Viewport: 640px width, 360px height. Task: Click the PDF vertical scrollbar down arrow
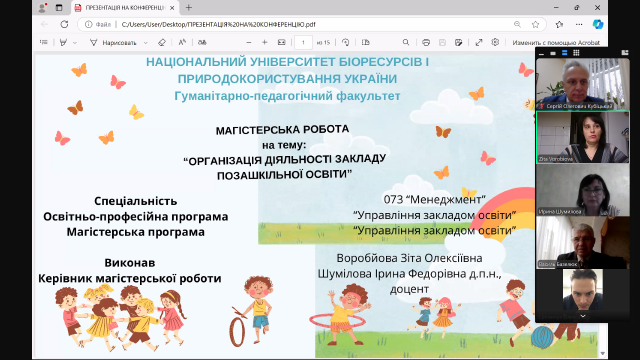[x=602, y=353]
